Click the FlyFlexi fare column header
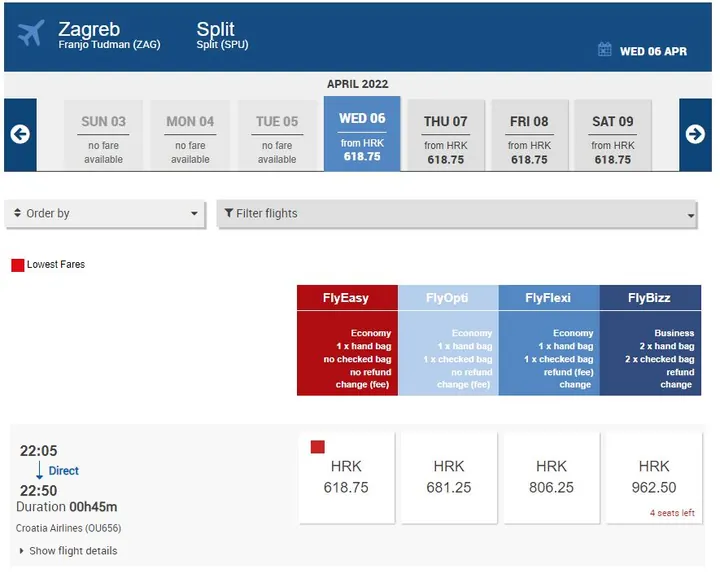 click(549, 298)
